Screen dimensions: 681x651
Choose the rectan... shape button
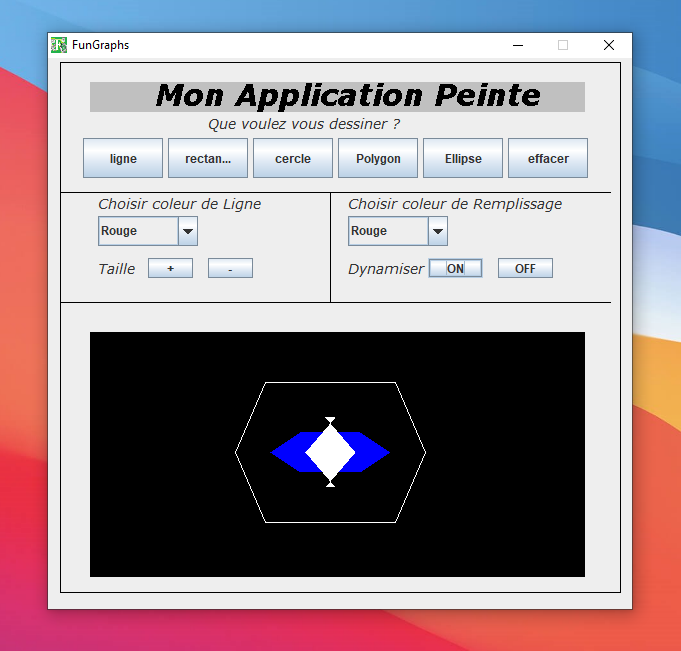[208, 158]
